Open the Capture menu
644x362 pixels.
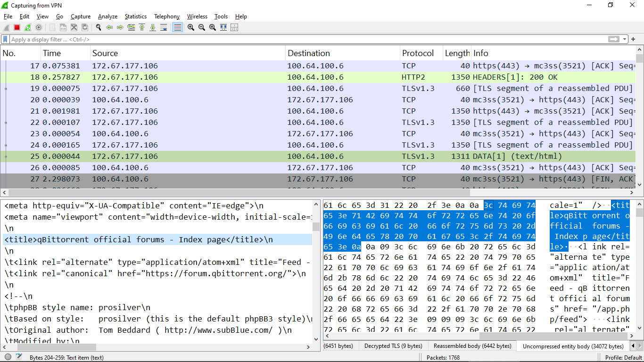click(81, 16)
